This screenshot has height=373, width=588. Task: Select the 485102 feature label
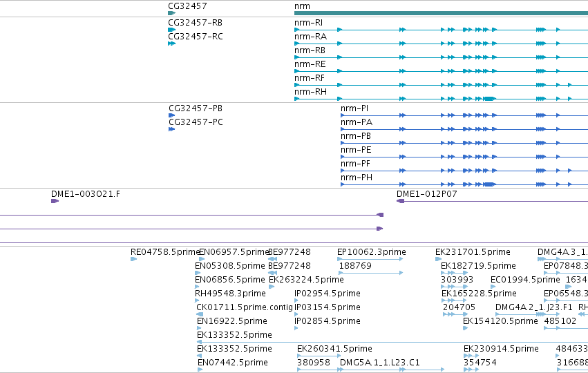point(560,321)
